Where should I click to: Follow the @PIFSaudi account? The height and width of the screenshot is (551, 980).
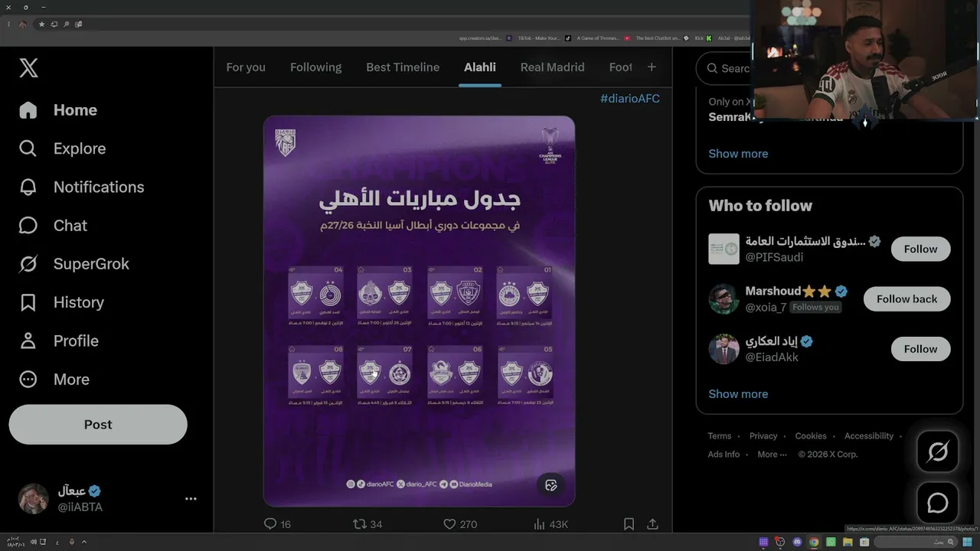[x=920, y=249]
